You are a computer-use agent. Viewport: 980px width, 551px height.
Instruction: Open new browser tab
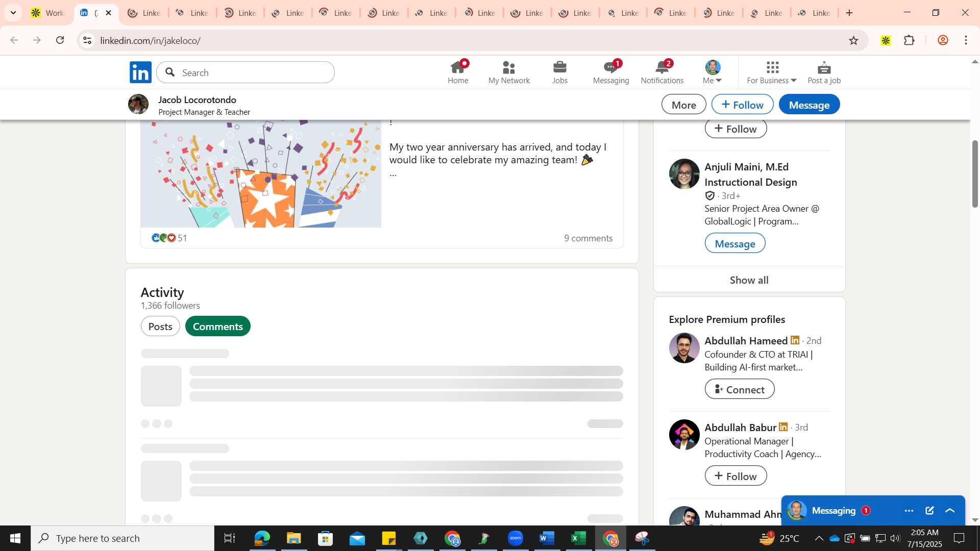pyautogui.click(x=849, y=13)
